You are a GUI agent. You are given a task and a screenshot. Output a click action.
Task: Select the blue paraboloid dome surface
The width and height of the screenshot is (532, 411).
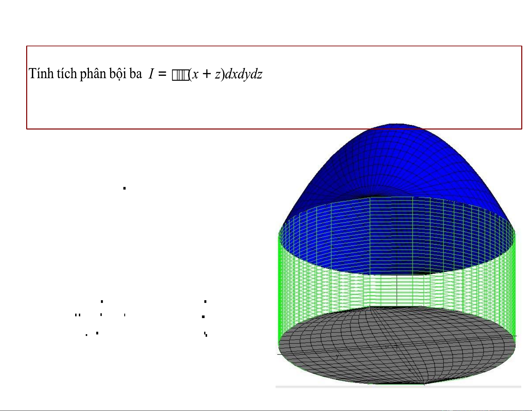click(396, 161)
